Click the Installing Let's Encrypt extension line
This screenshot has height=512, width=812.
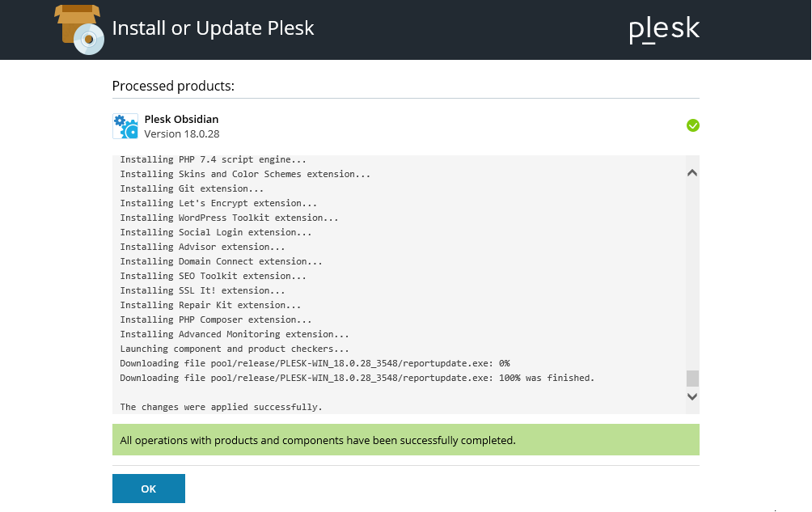coord(218,204)
